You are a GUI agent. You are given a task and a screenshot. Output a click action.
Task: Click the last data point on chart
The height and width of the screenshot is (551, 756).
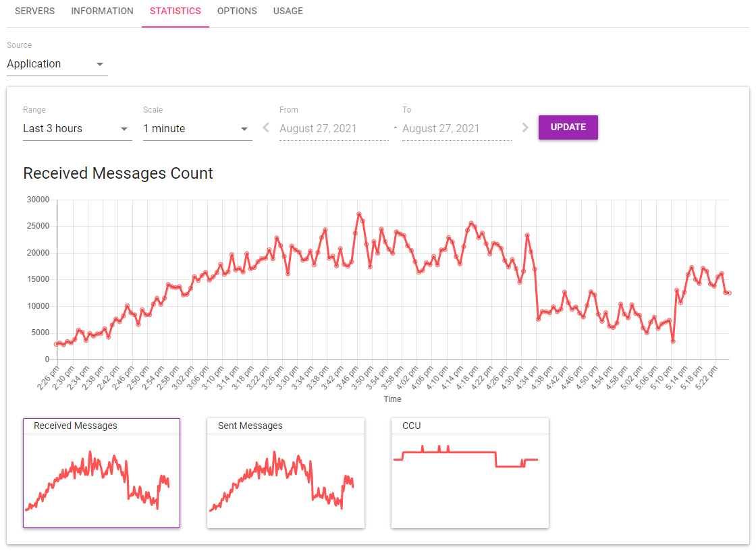click(729, 293)
